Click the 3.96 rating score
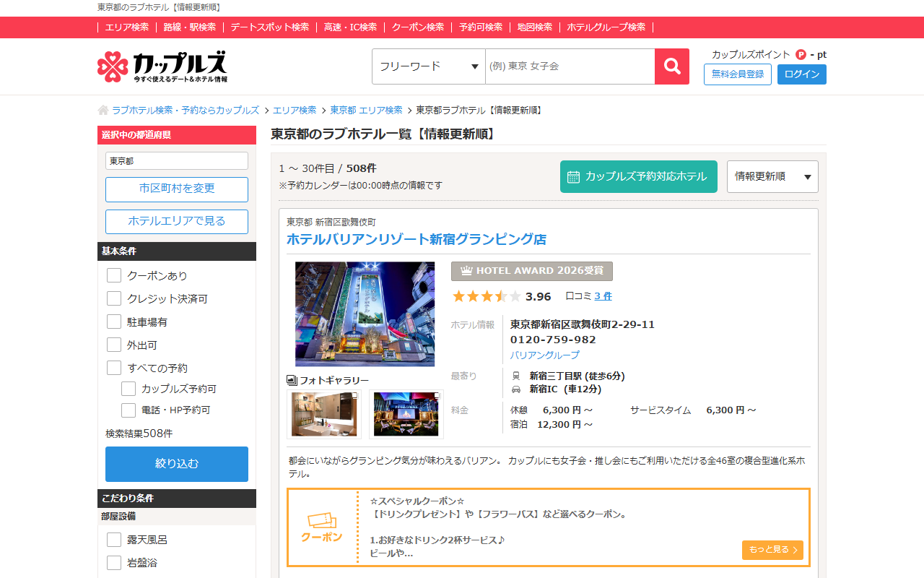Viewport: 924px width, 578px height. click(539, 296)
